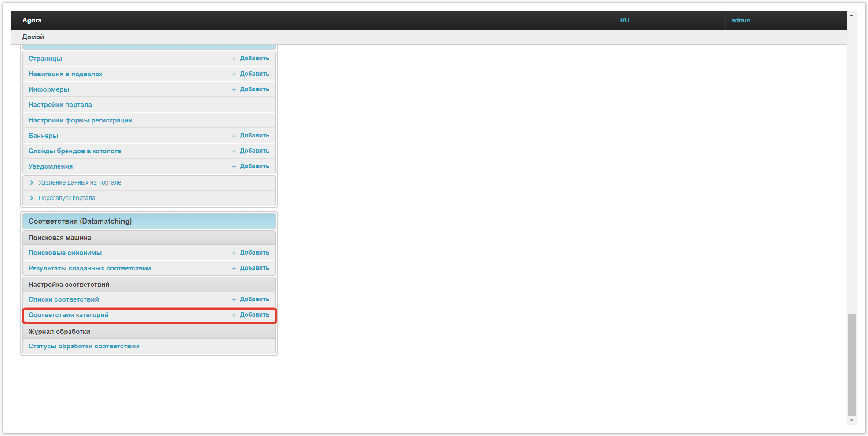Click the plus icon for Соответствия категорий

tap(234, 315)
